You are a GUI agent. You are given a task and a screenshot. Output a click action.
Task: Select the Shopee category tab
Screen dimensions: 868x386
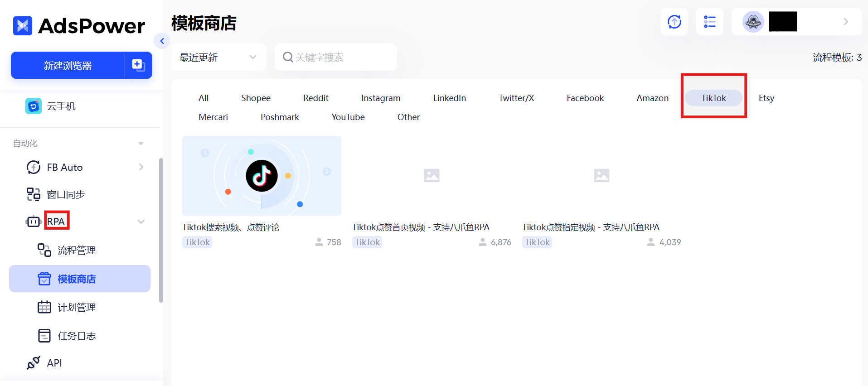coord(256,98)
